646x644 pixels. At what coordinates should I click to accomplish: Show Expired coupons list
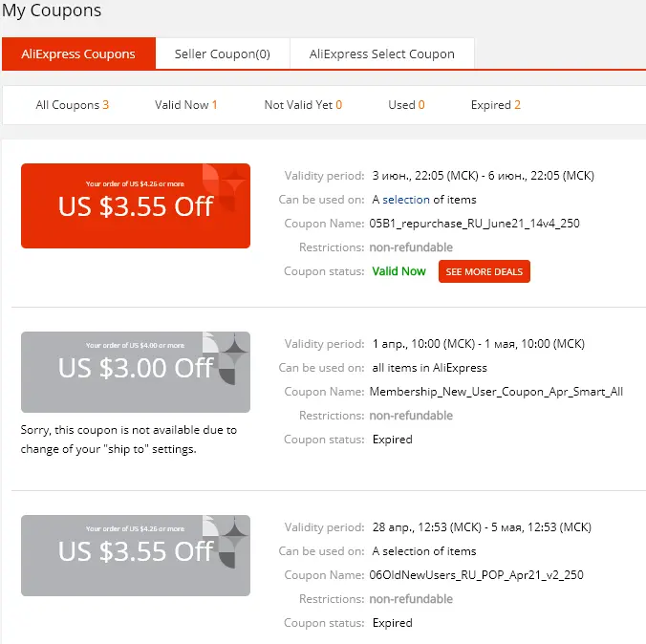pyautogui.click(x=496, y=105)
